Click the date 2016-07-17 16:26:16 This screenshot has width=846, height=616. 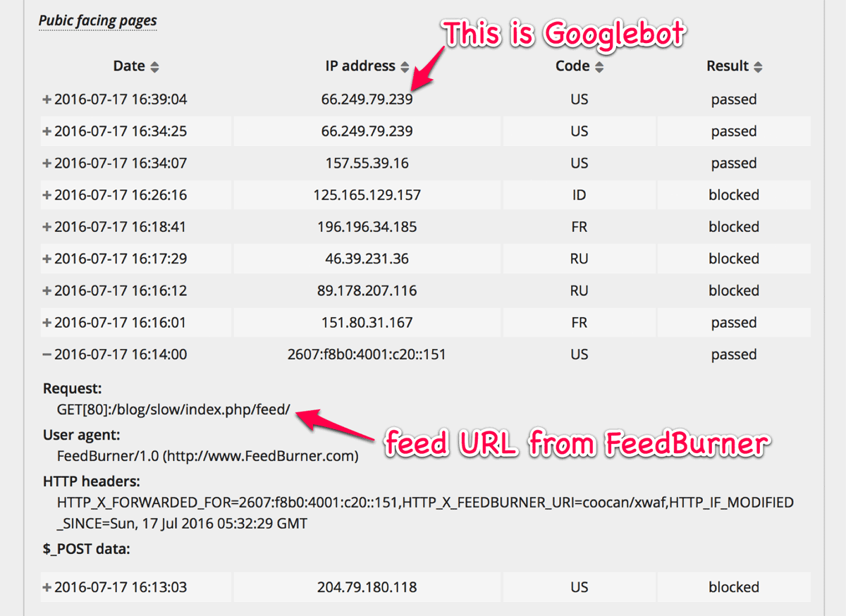[x=121, y=195]
